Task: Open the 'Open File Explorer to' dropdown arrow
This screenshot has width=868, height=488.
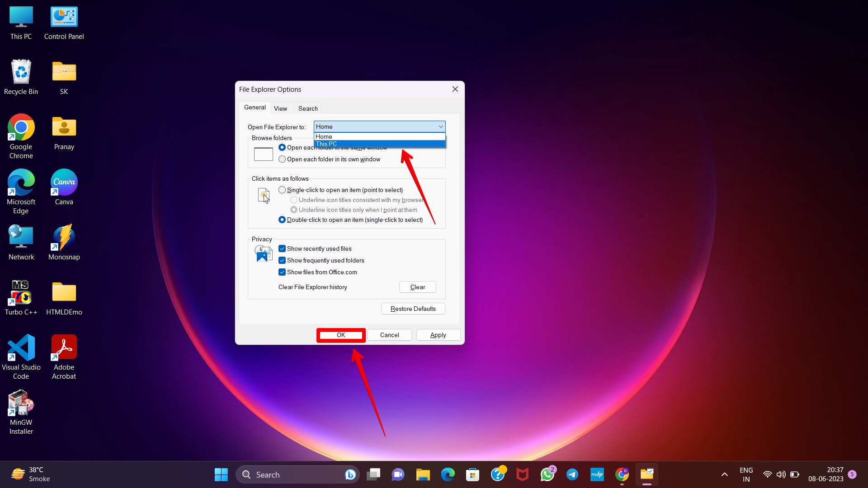Action: coord(440,127)
